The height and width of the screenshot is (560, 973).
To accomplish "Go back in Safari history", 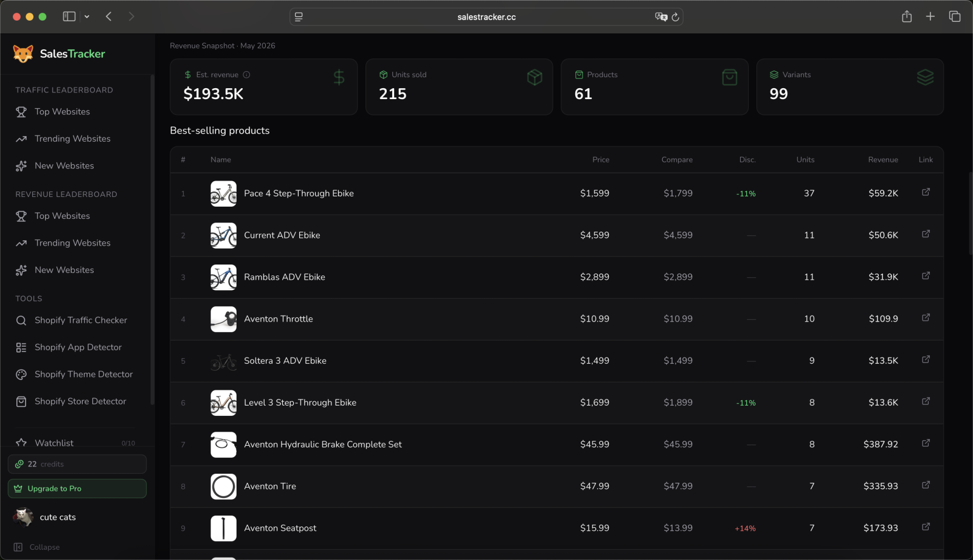I will (109, 16).
